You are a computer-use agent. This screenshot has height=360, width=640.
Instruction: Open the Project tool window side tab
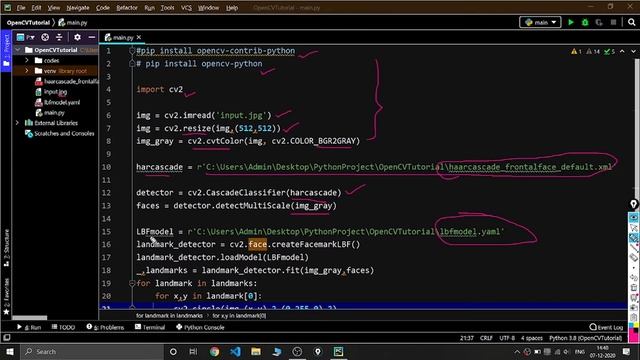pyautogui.click(x=6, y=51)
